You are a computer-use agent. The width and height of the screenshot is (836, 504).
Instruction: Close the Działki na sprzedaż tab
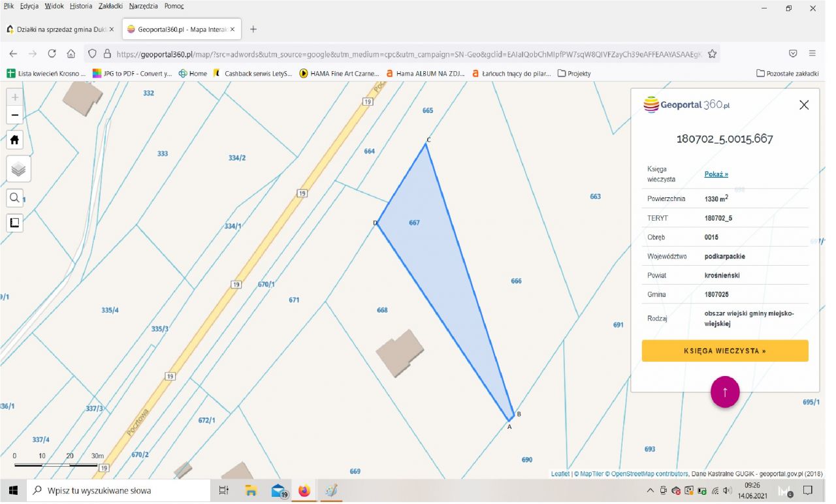[111, 29]
